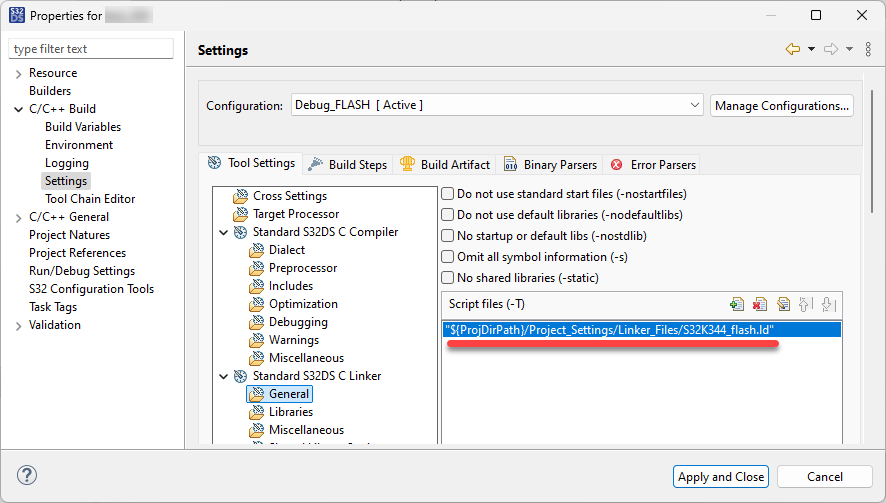Select Run/Debug Settings tree item

pos(82,271)
